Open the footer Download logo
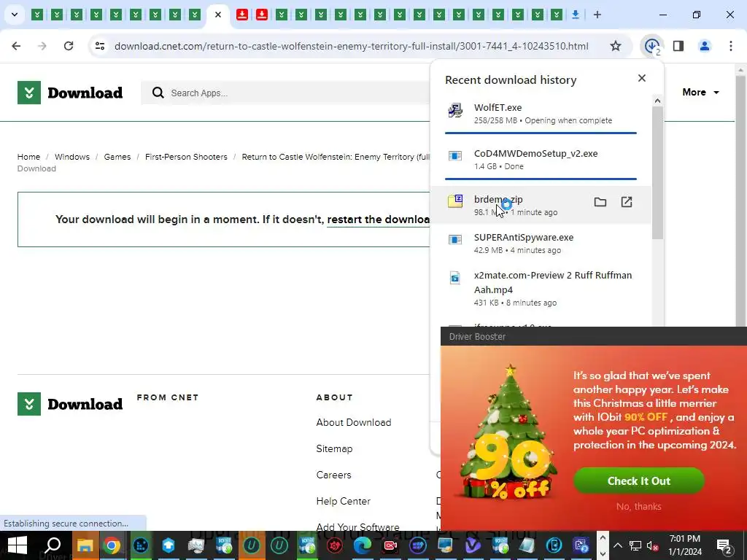The width and height of the screenshot is (747, 560). coord(70,404)
